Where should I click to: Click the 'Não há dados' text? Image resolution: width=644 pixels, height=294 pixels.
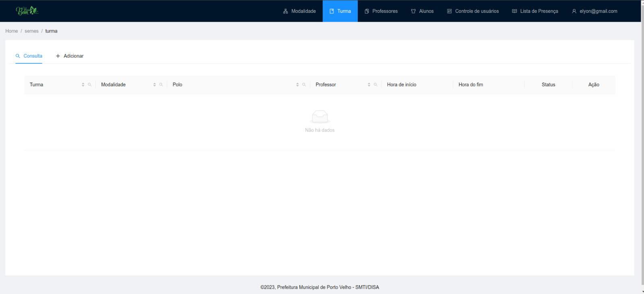pos(320,130)
